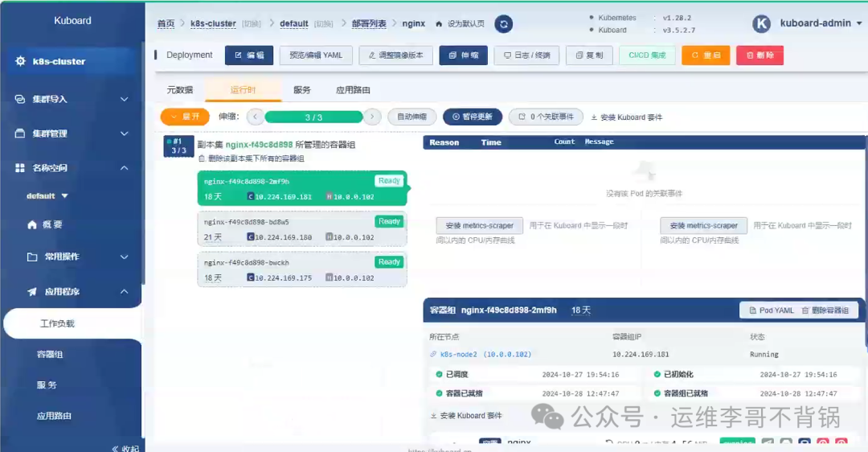Image resolution: width=868 pixels, height=452 pixels.
Task: Click the 常用操作 folder icon
Action: pos(32,257)
